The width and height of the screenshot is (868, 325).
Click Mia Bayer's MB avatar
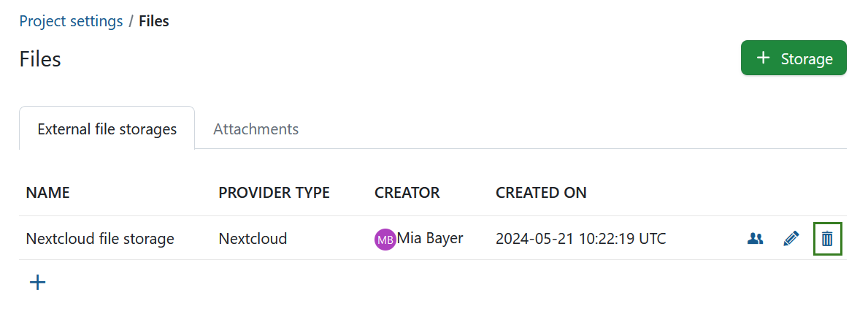click(385, 239)
